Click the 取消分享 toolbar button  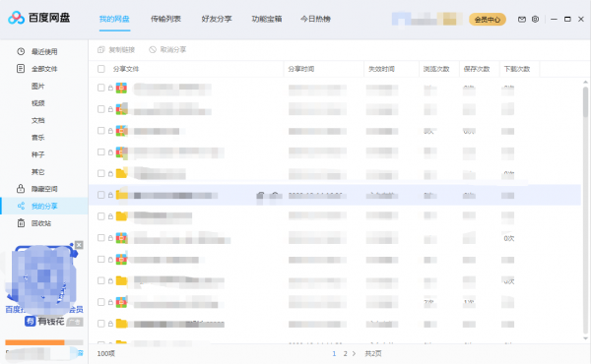[x=167, y=50]
